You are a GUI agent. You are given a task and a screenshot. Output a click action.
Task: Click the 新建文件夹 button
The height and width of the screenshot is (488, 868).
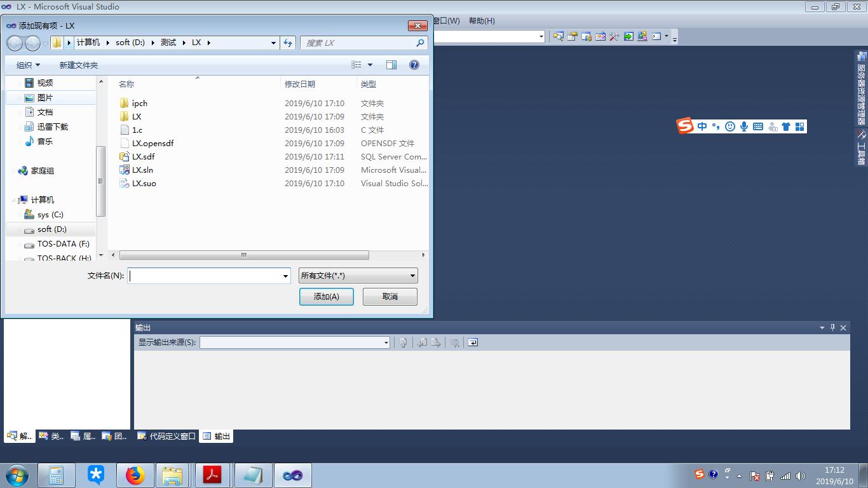click(x=79, y=65)
